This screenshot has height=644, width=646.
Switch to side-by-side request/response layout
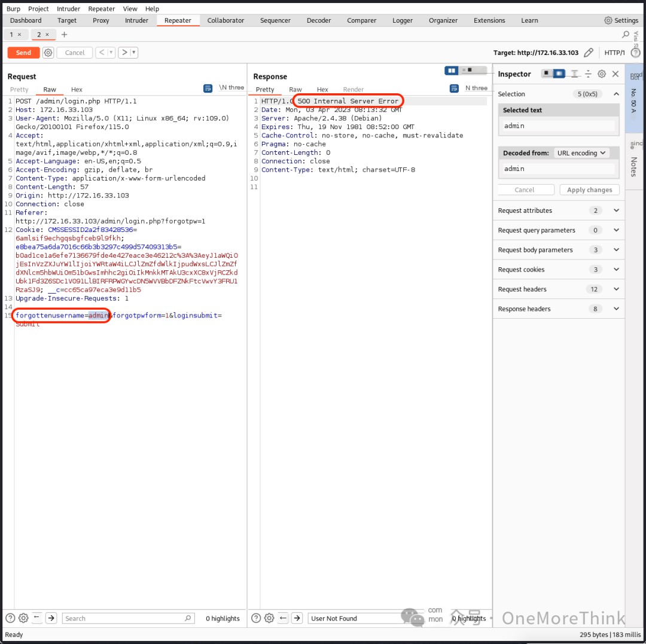(452, 71)
